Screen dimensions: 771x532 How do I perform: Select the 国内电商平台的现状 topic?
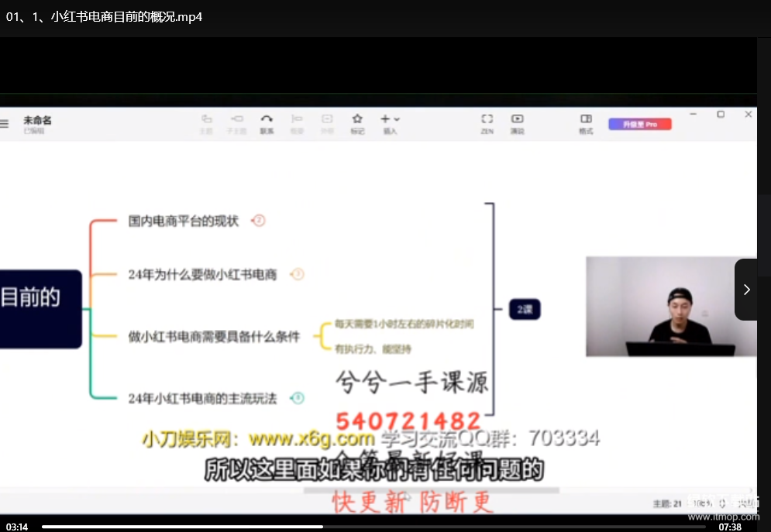pyautogui.click(x=184, y=221)
